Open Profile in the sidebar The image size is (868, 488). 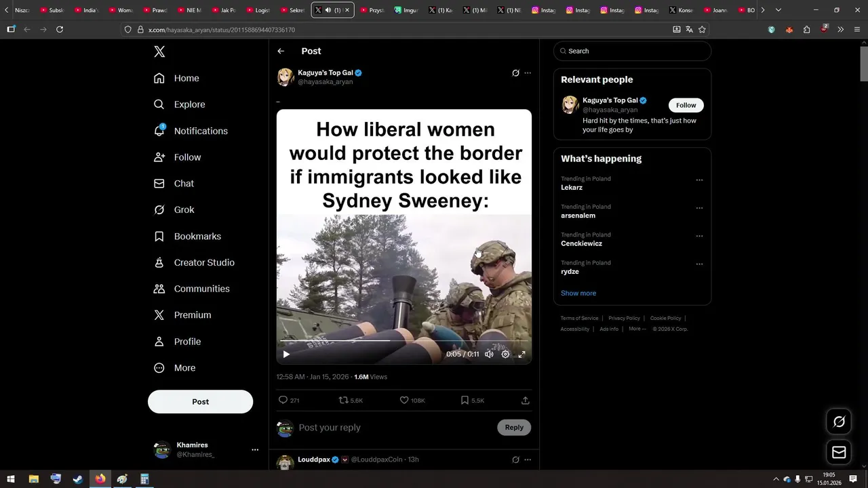pos(177,342)
